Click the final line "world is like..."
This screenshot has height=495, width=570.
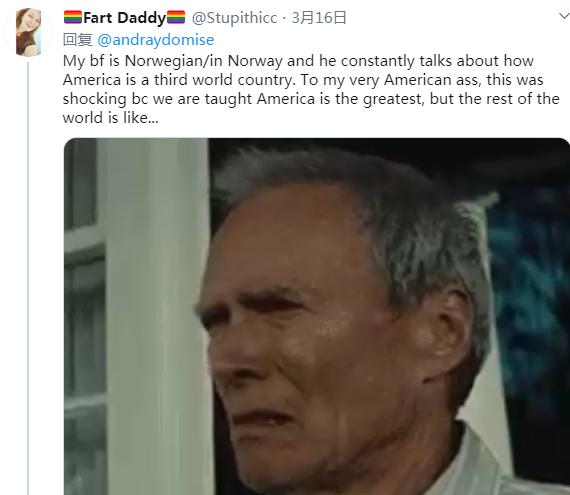point(111,118)
